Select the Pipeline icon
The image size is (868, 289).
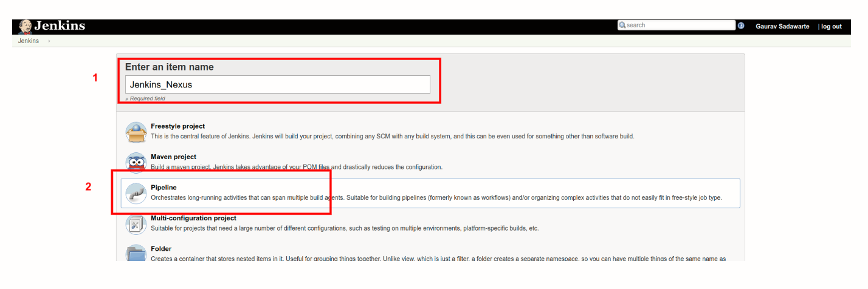(x=136, y=193)
